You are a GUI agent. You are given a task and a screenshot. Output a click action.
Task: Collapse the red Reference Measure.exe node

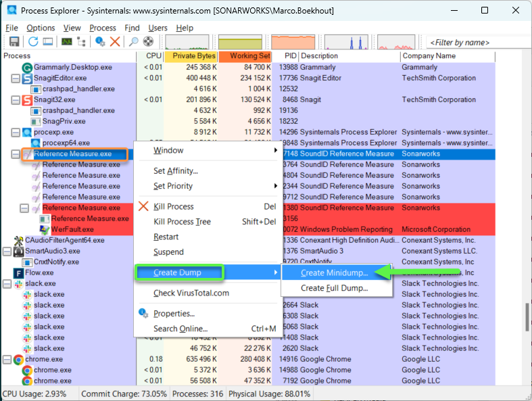point(24,208)
